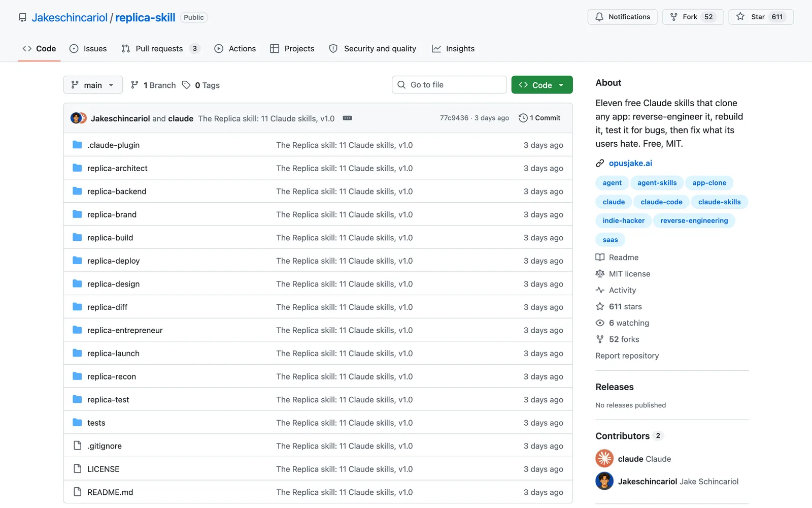
Task: Click the Jakeschincariol contributor avatar
Action: coord(604,481)
